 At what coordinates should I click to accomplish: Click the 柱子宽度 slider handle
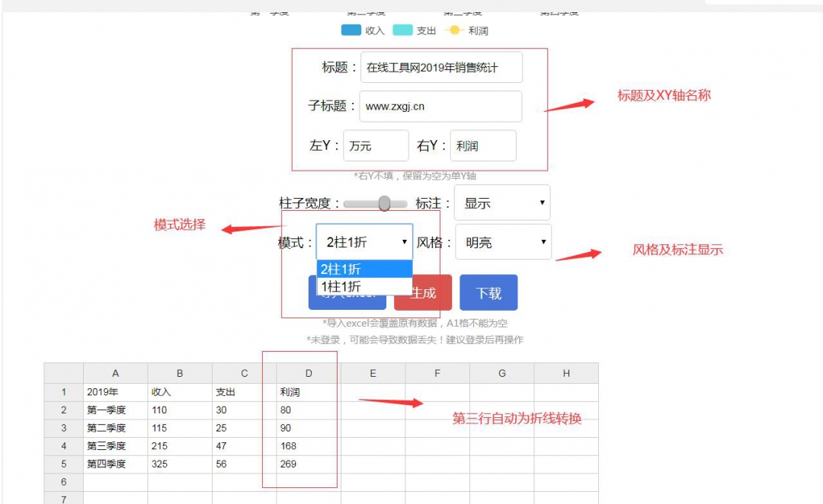click(x=384, y=203)
